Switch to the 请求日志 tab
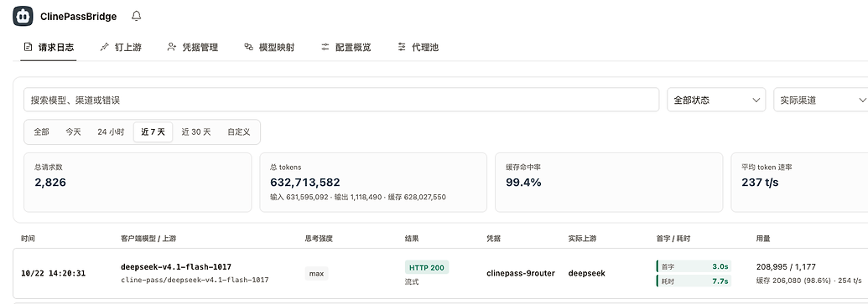This screenshot has width=868, height=304. (49, 47)
